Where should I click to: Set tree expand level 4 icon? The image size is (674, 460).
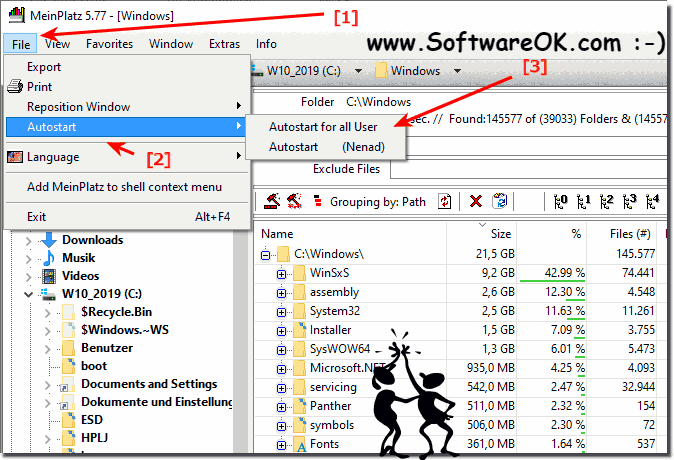pyautogui.click(x=653, y=201)
